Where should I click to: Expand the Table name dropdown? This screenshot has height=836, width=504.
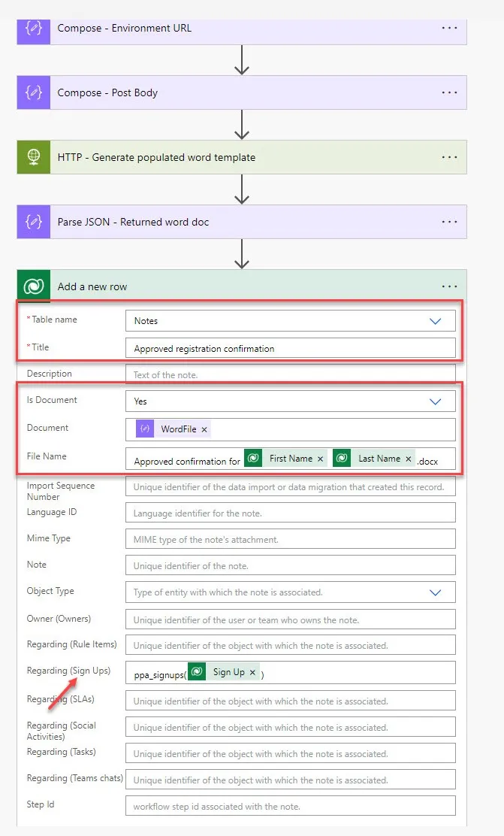point(436,321)
